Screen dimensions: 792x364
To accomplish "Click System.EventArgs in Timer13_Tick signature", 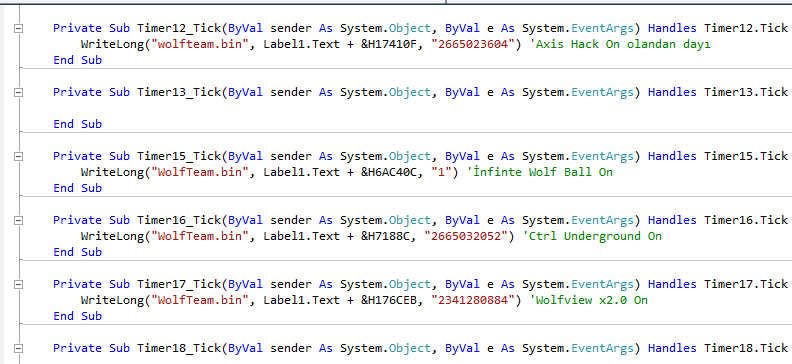I will 578,92.
